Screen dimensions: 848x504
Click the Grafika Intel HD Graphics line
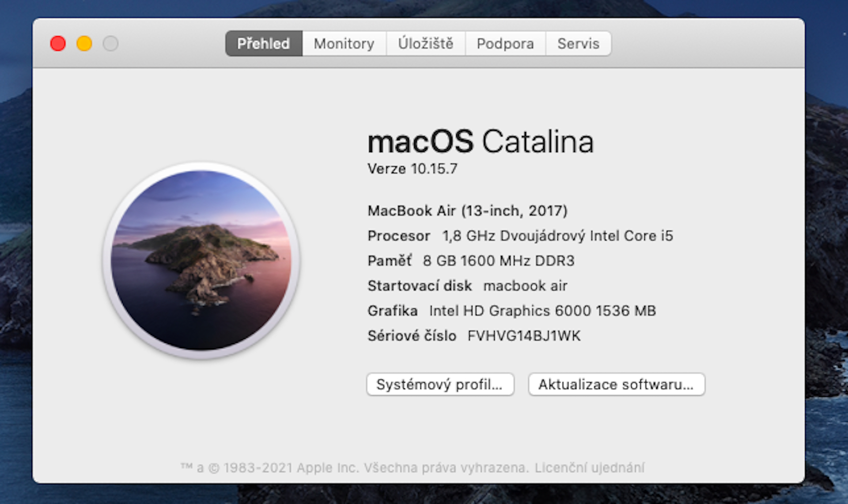[x=511, y=311]
